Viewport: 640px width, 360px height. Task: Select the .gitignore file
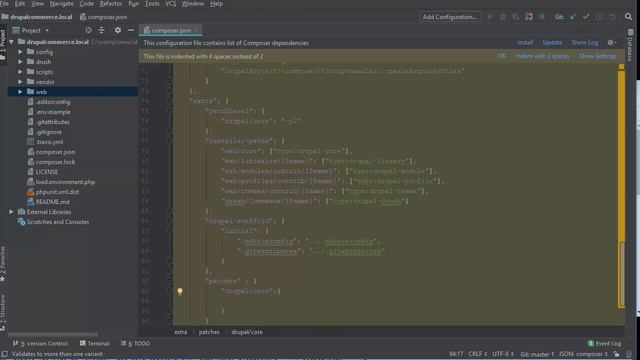pyautogui.click(x=49, y=132)
